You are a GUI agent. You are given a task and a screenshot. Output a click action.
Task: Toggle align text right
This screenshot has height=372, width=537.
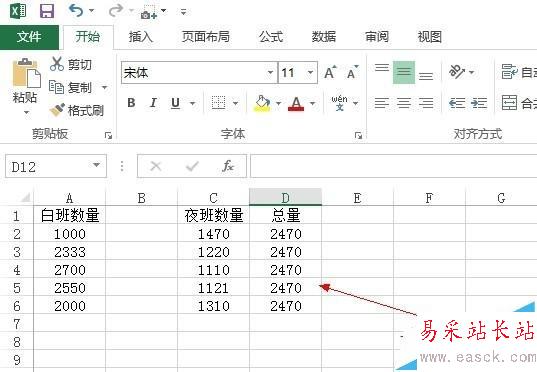pyautogui.click(x=426, y=103)
